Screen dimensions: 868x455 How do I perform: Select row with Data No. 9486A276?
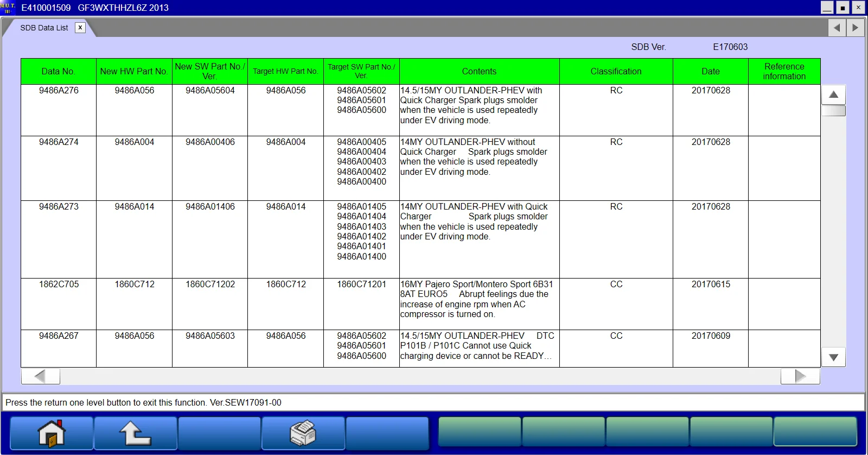59,91
